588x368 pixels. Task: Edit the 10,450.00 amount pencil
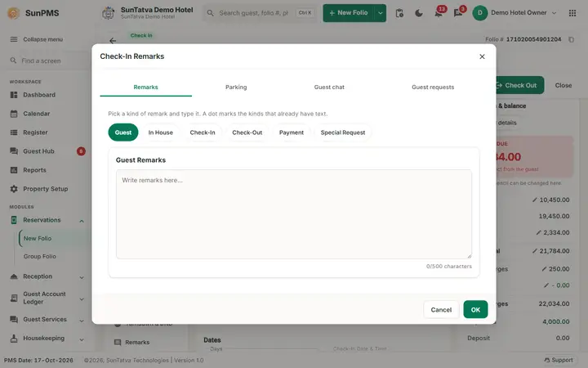(x=535, y=200)
